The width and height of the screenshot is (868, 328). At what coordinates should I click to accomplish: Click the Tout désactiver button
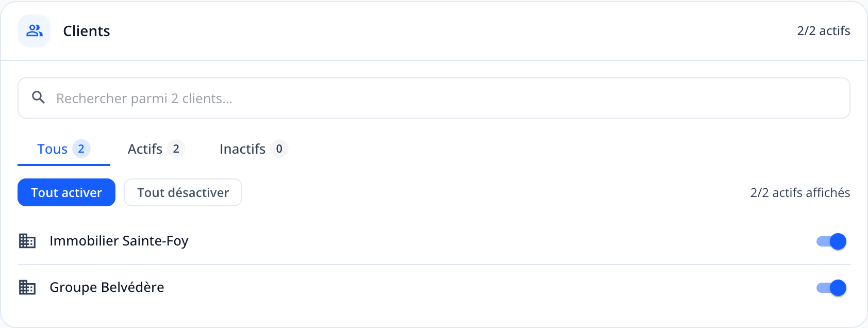point(183,192)
